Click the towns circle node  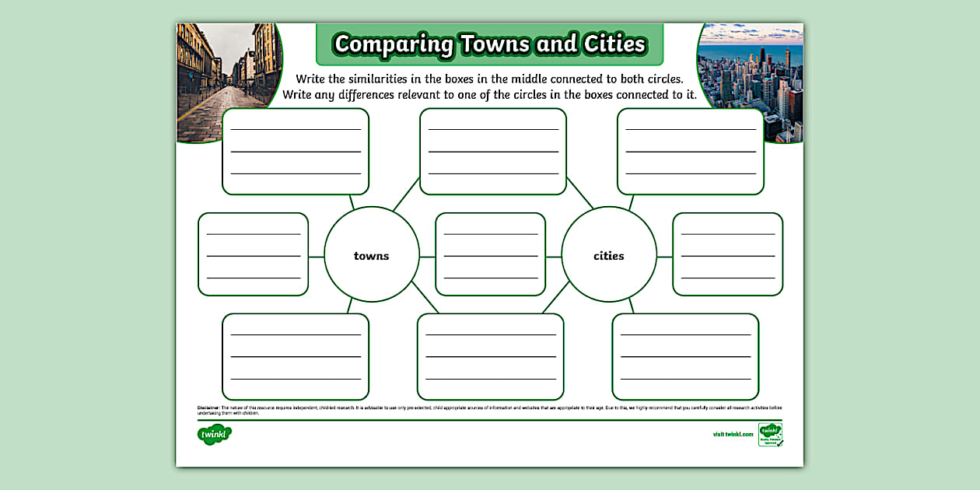click(x=372, y=254)
